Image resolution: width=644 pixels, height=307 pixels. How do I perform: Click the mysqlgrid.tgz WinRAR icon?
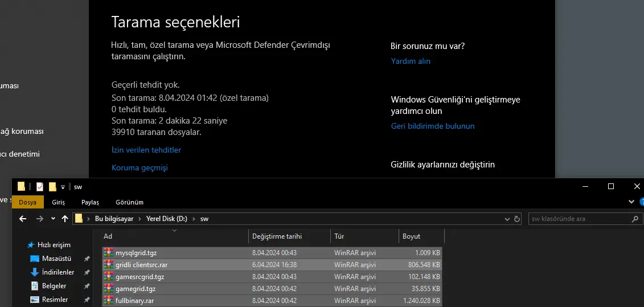(108, 252)
